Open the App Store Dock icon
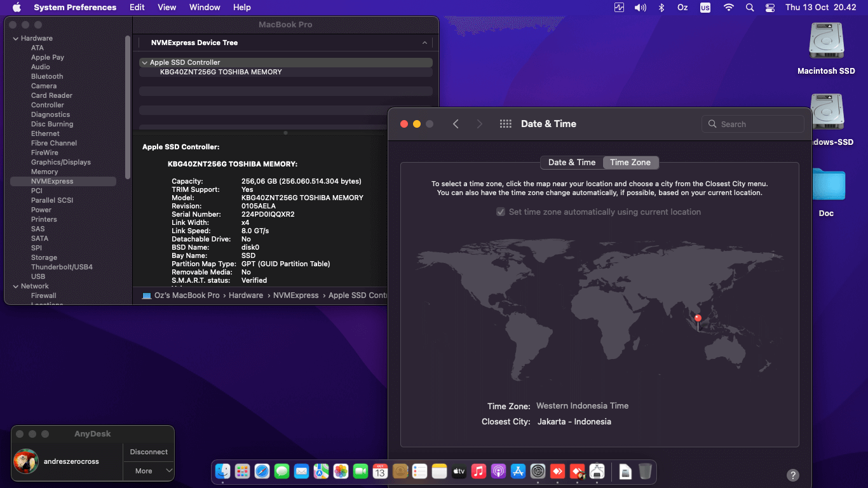Viewport: 868px width, 488px height. click(x=518, y=471)
